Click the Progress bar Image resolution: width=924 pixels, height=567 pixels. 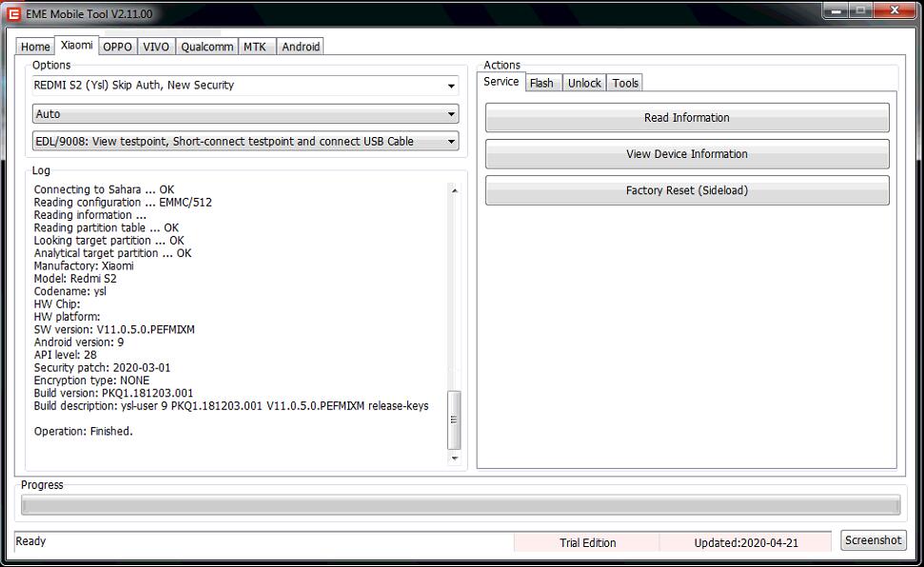461,505
